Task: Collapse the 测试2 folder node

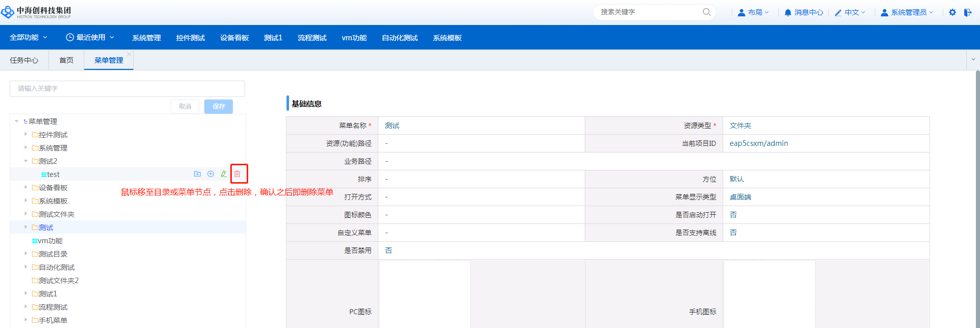Action: (26, 161)
